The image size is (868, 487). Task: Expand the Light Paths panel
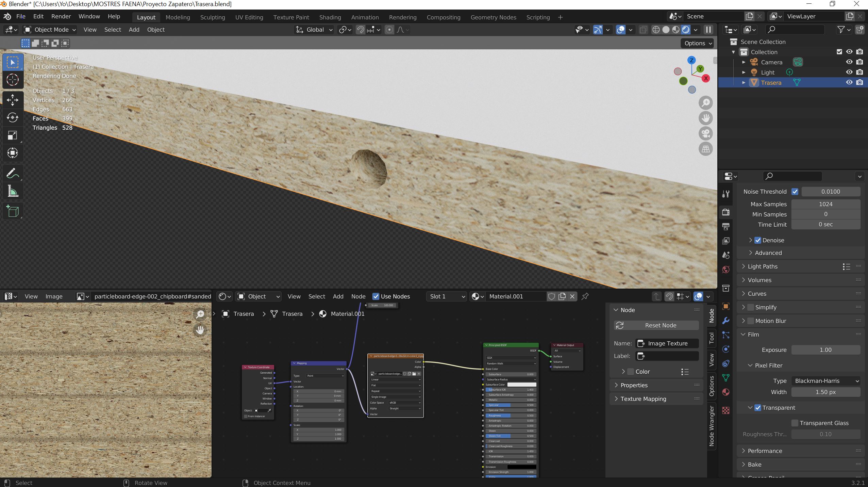(x=763, y=266)
